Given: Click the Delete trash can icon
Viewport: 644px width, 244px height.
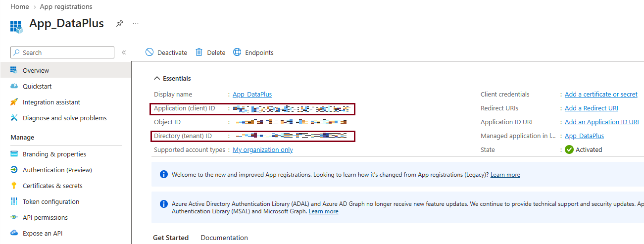Looking at the screenshot, I should pyautogui.click(x=199, y=52).
